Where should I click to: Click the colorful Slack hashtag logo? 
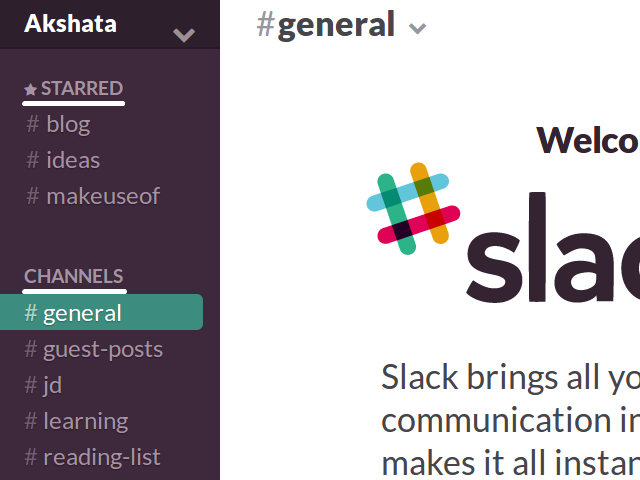(414, 209)
